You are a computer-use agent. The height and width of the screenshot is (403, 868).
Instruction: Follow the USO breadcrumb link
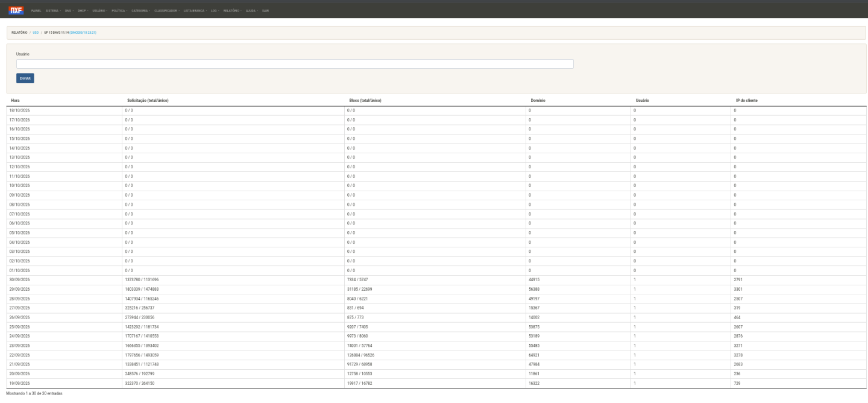(x=36, y=33)
